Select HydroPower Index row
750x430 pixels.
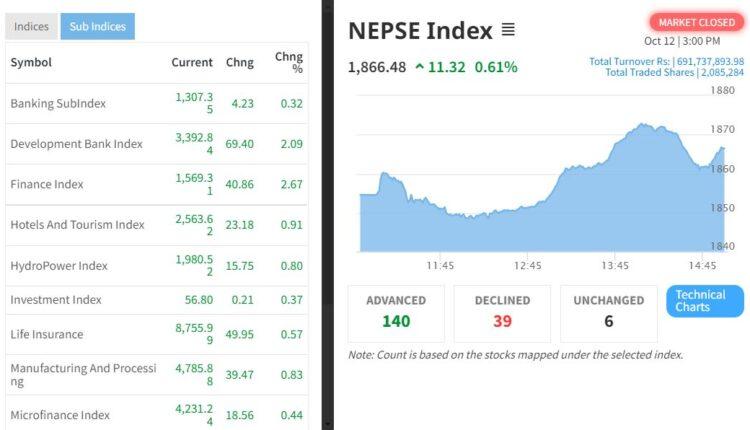(x=58, y=266)
